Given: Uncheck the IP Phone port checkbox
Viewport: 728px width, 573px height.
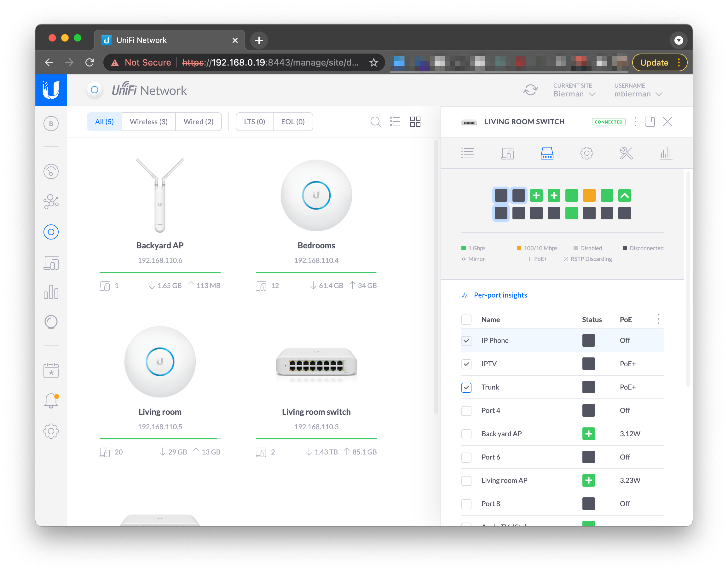Looking at the screenshot, I should [466, 341].
